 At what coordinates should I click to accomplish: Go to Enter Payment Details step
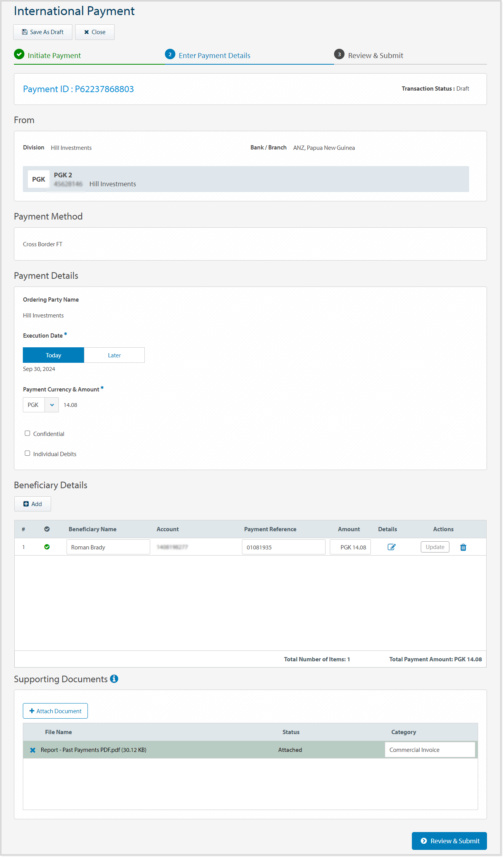point(214,55)
